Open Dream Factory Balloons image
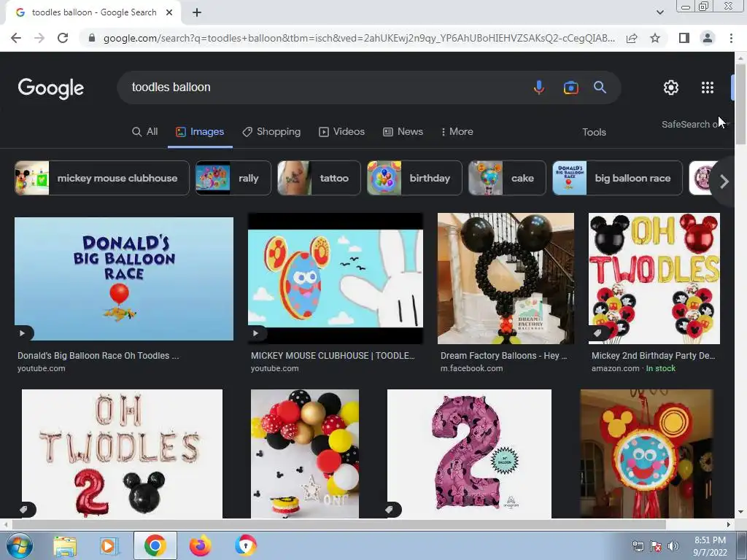The image size is (747, 560). tap(506, 278)
